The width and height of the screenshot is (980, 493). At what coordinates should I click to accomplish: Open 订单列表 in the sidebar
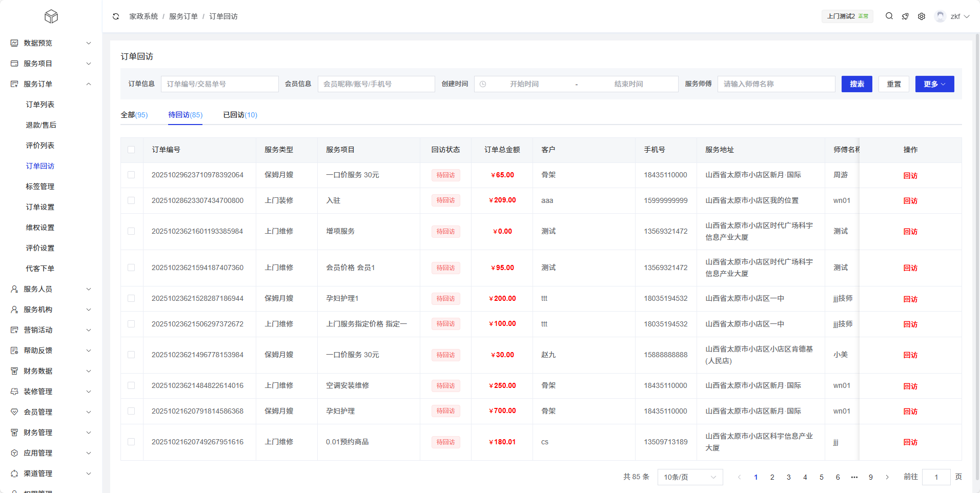tap(40, 105)
